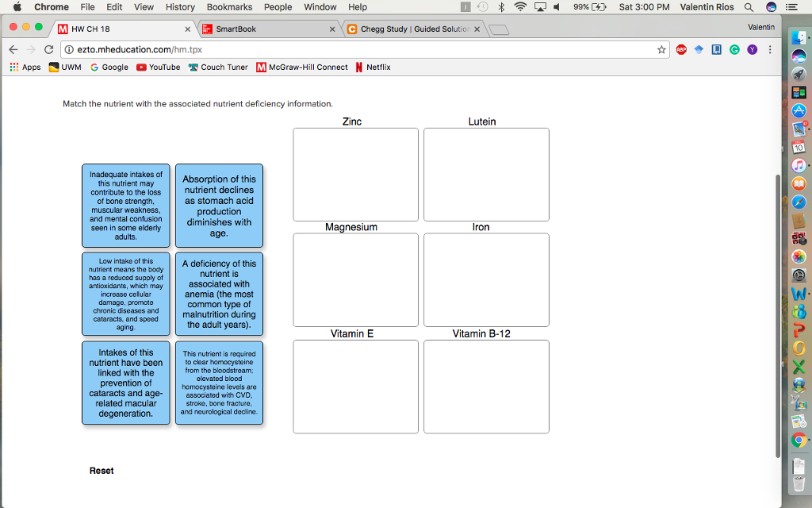Open Microsoft Word from the Dock

(799, 294)
